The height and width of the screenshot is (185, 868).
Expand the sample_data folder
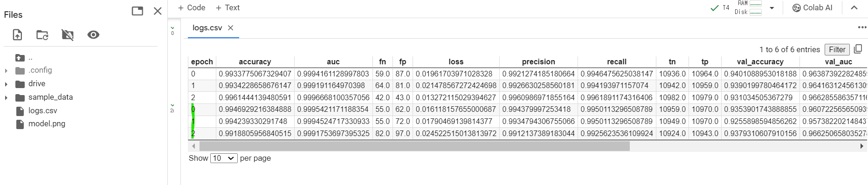click(x=6, y=98)
